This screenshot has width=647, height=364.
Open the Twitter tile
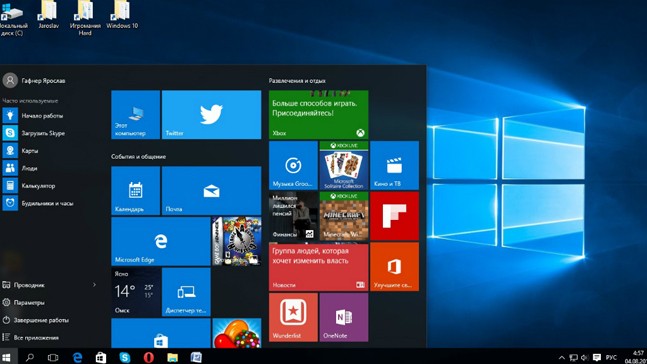pyautogui.click(x=211, y=115)
